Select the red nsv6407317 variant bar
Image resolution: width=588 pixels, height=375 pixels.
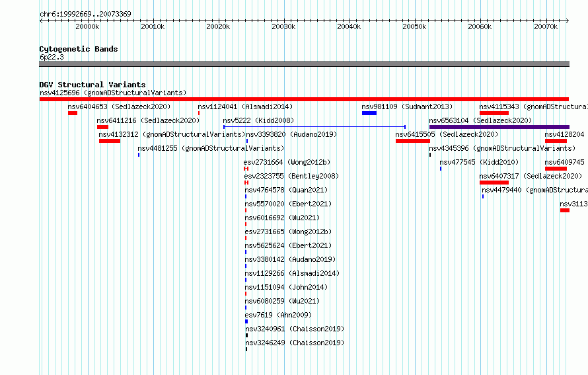pyautogui.click(x=494, y=183)
